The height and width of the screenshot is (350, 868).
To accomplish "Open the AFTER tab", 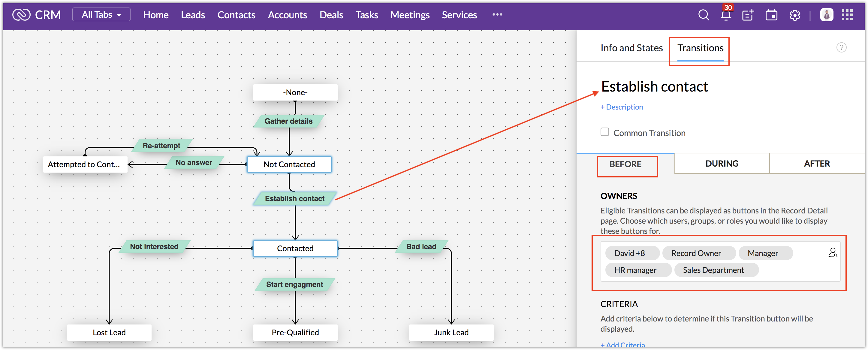I will (816, 164).
